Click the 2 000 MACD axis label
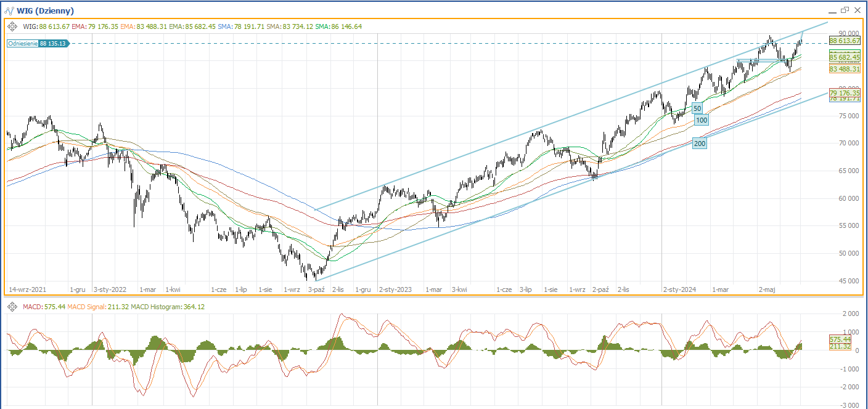Image resolution: width=868 pixels, height=409 pixels. tap(851, 314)
